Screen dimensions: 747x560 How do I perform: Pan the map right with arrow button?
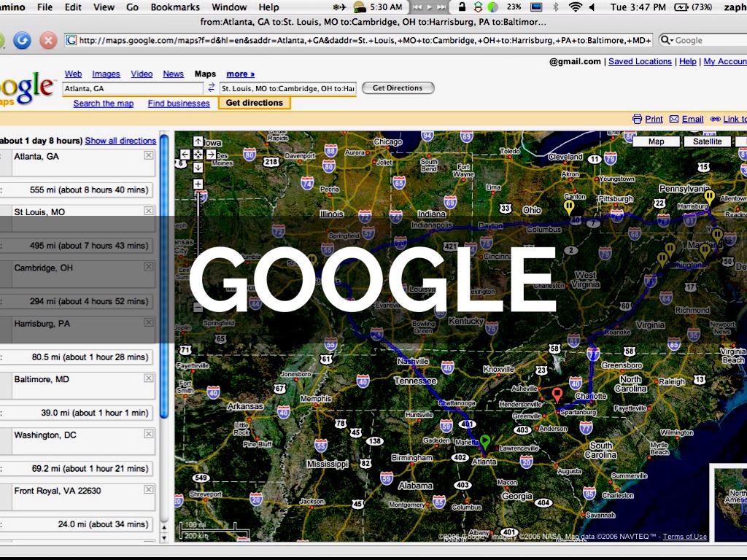(x=211, y=155)
